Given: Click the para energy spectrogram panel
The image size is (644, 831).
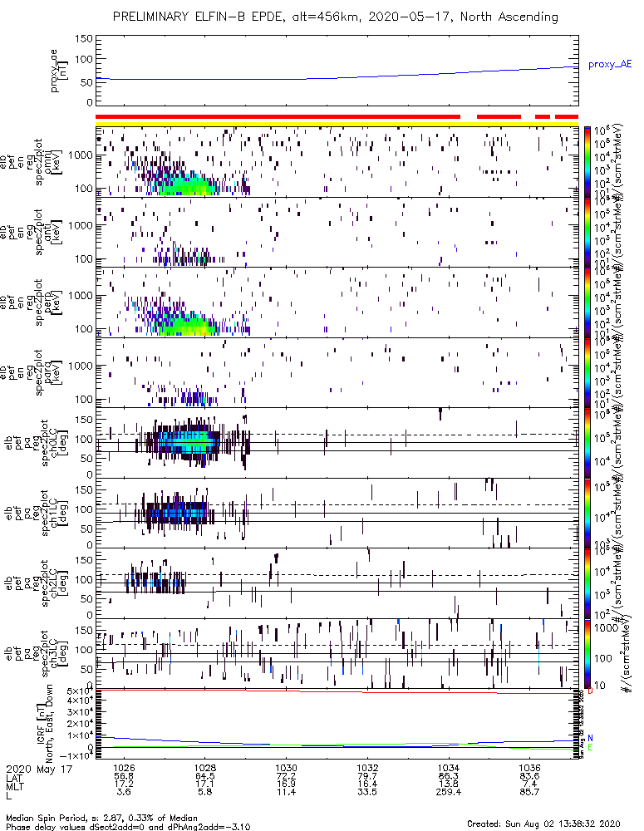Looking at the screenshot, I should 337,372.
